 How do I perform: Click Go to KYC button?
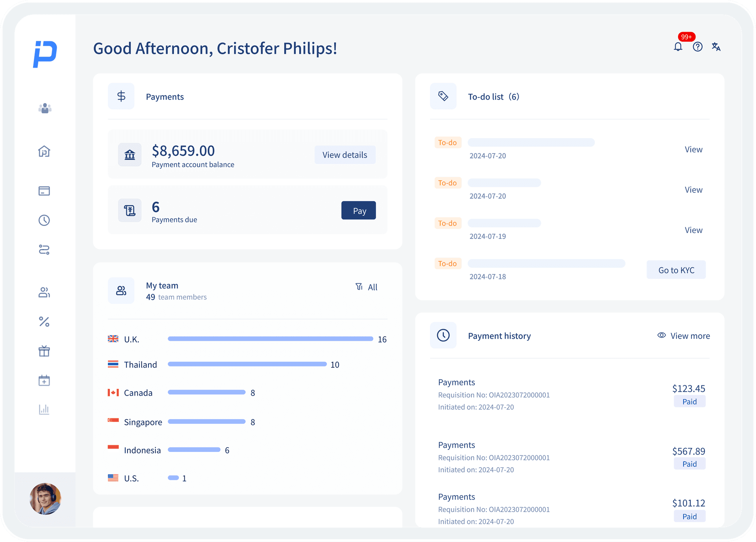pos(676,270)
